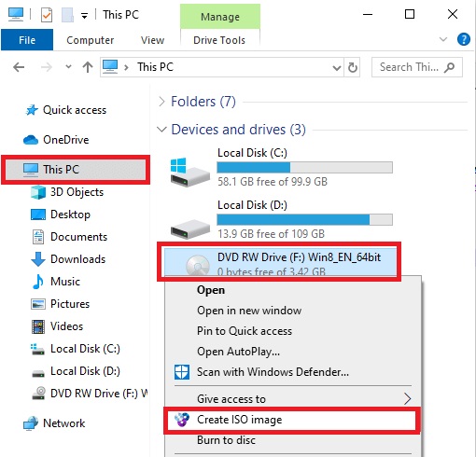The image size is (476, 457).
Task: Open Desktop folder in sidebar
Action: [70, 215]
